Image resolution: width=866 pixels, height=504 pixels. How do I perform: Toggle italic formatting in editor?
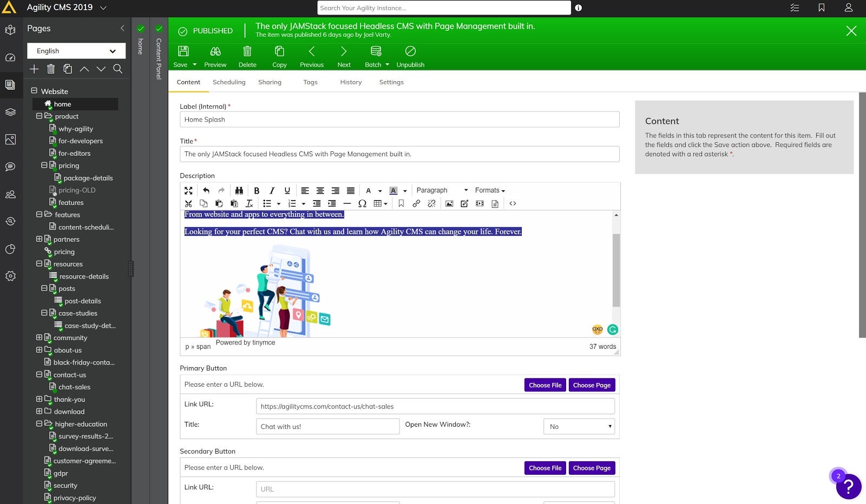[x=272, y=190]
